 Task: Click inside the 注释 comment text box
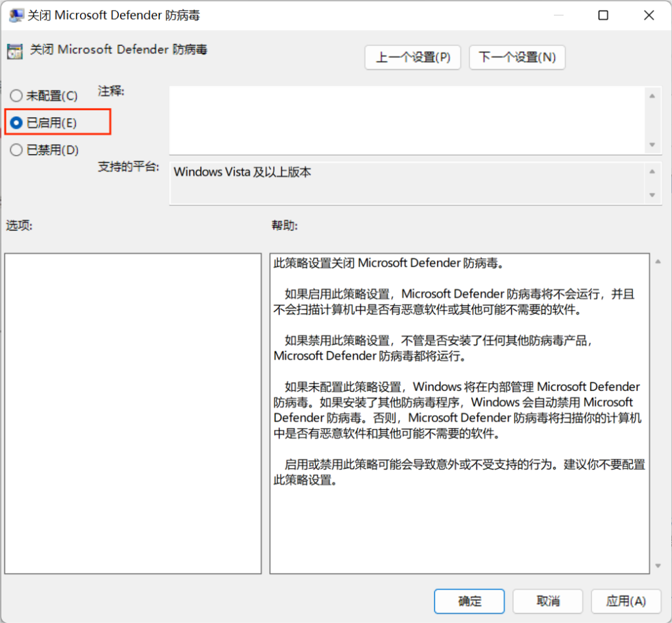(x=407, y=120)
